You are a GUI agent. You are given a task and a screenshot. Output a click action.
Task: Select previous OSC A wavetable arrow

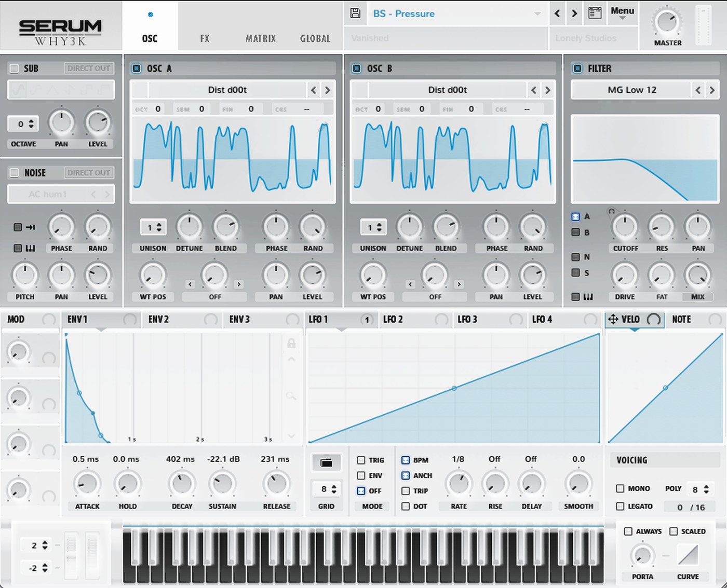point(313,90)
